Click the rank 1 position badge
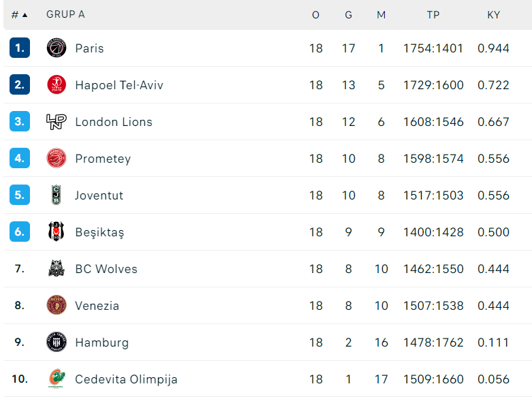 tap(20, 48)
